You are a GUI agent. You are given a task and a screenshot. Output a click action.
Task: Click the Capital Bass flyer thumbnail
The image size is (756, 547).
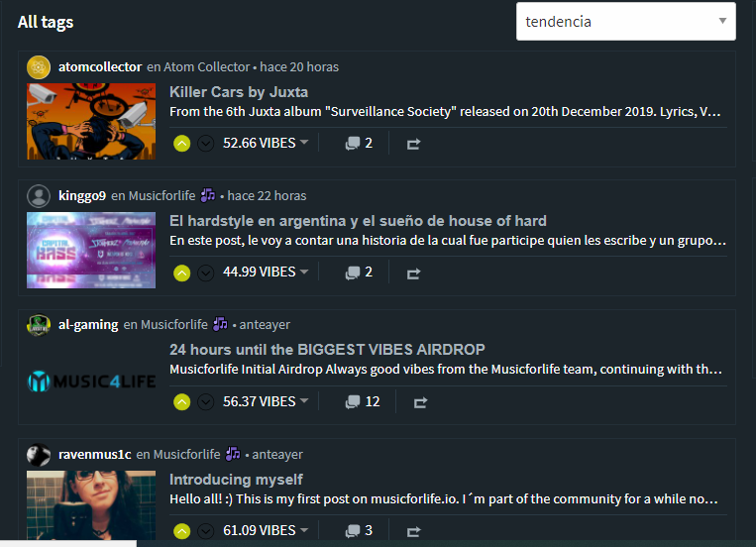point(91,251)
